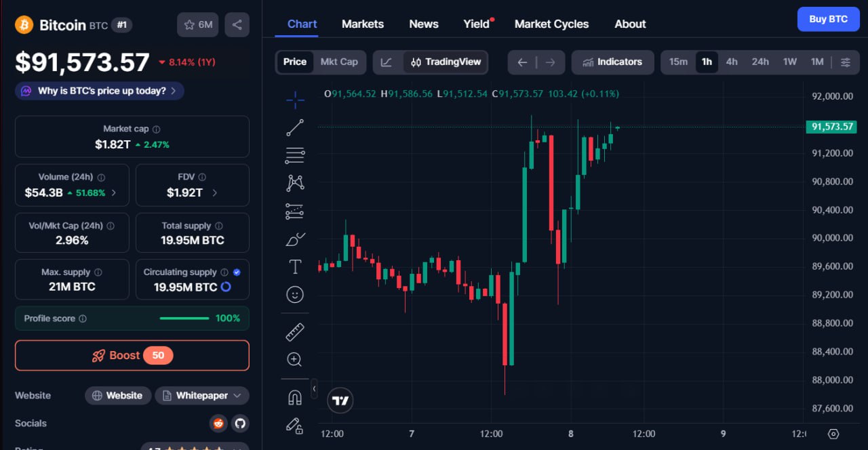Image resolution: width=868 pixels, height=450 pixels.
Task: Click the Buy BTC button
Action: (x=828, y=19)
